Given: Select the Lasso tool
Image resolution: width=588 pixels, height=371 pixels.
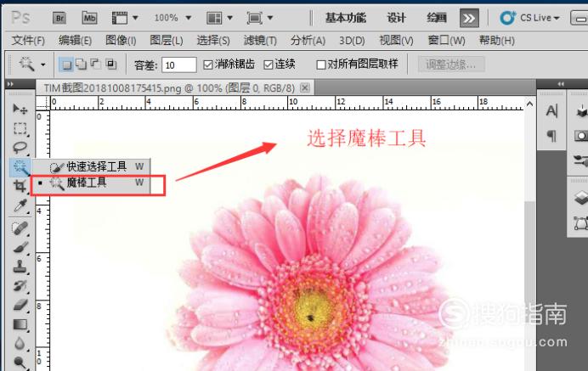Looking at the screenshot, I should pos(20,148).
